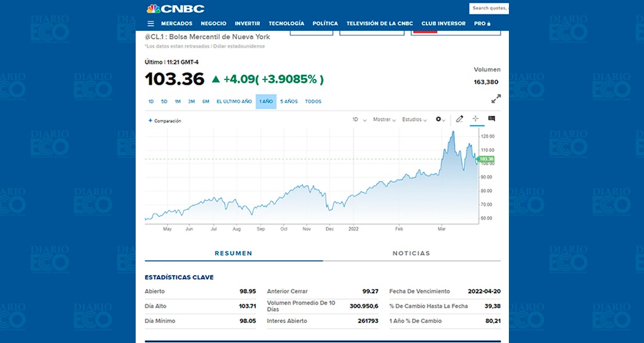The width and height of the screenshot is (644, 343).
Task: Add a Comparación symbol to chart
Action: pos(165,121)
